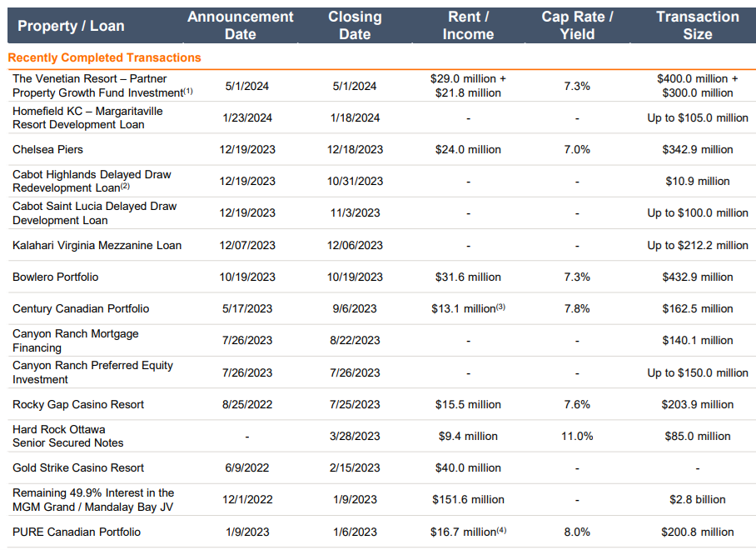The width and height of the screenshot is (756, 550).
Task: Click the '$85.0 million' transaction size
Action: coord(698,436)
